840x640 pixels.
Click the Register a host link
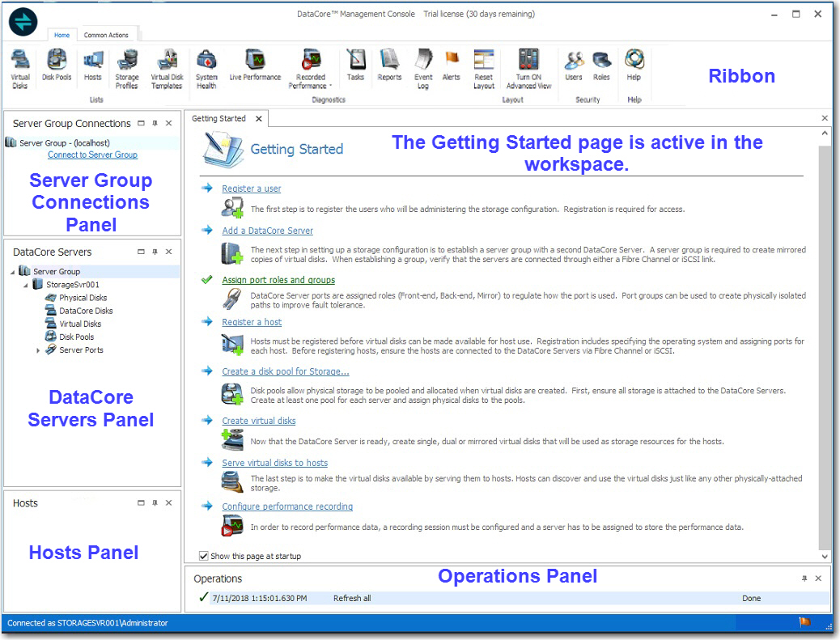click(x=252, y=322)
